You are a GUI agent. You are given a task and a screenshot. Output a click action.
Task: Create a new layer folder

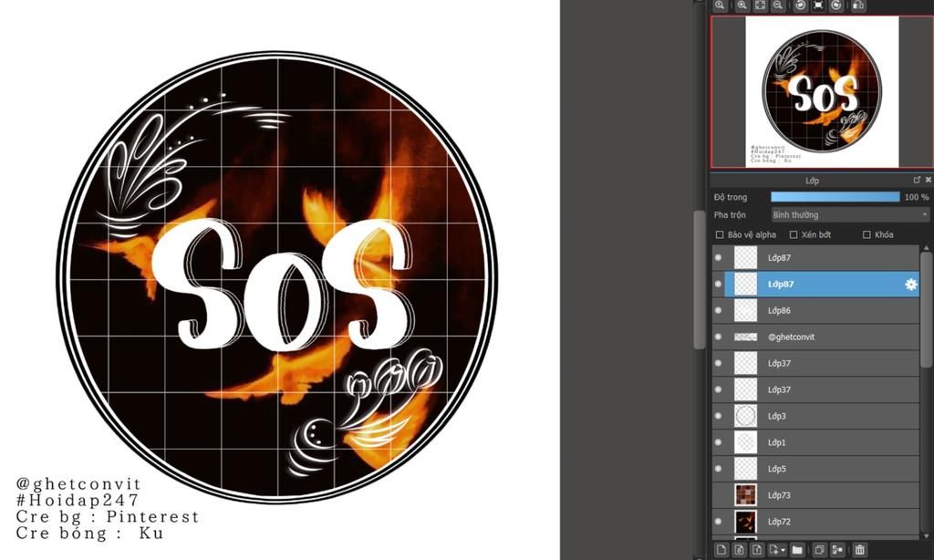tap(797, 550)
